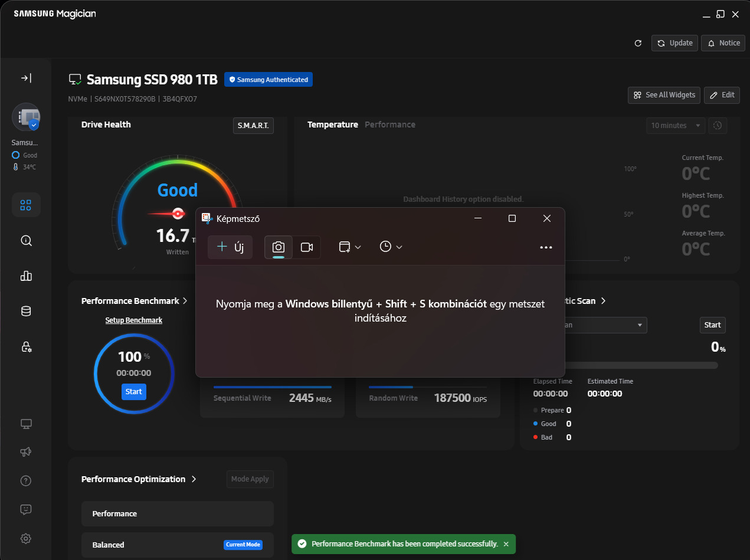Click the history clock icon beside interval dropdown
Image resolution: width=750 pixels, height=560 pixels.
pyautogui.click(x=718, y=126)
